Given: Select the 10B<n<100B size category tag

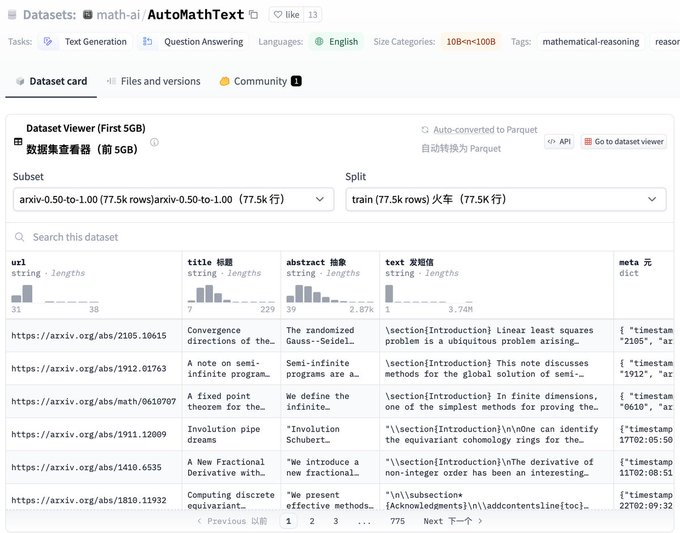Looking at the screenshot, I should click(471, 42).
